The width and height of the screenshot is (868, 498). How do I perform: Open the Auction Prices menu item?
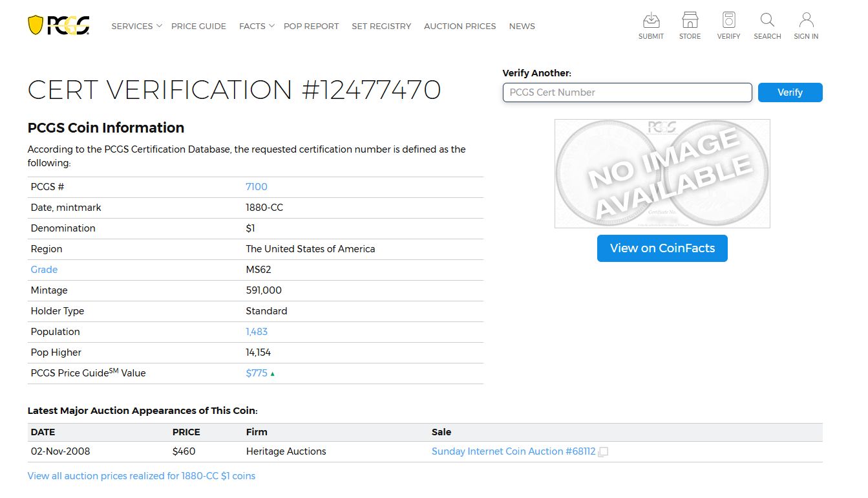(460, 27)
